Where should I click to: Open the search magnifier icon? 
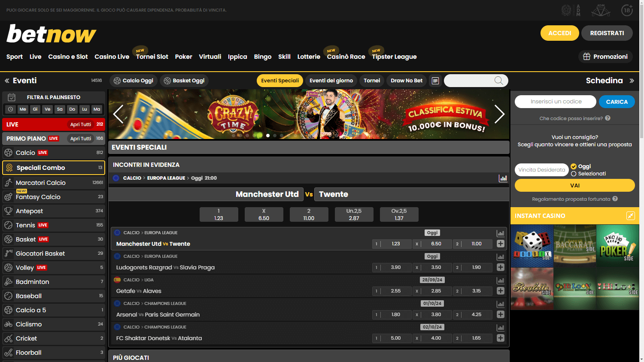tap(498, 81)
